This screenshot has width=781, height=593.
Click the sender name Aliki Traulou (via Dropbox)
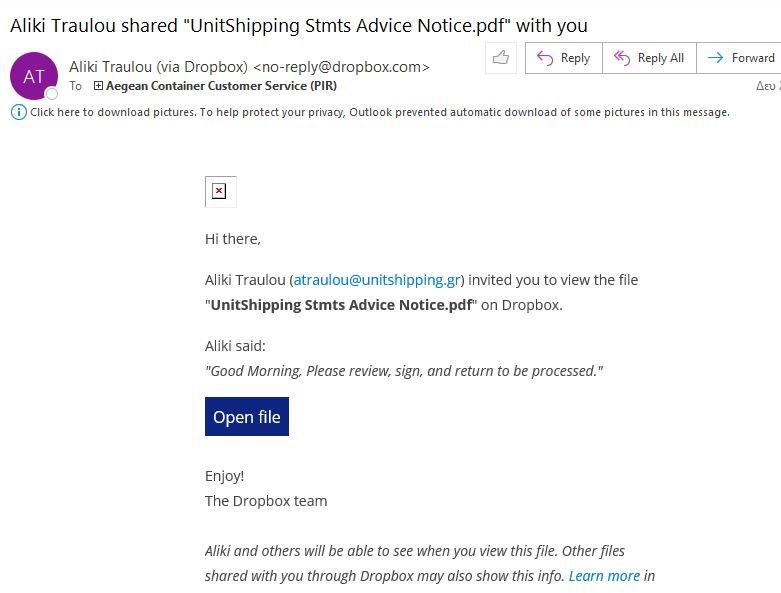[158, 67]
